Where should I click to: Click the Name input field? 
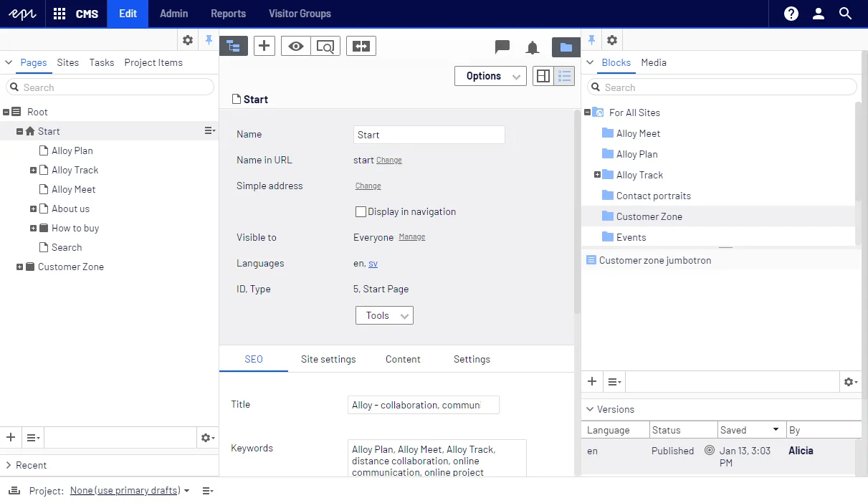click(429, 135)
